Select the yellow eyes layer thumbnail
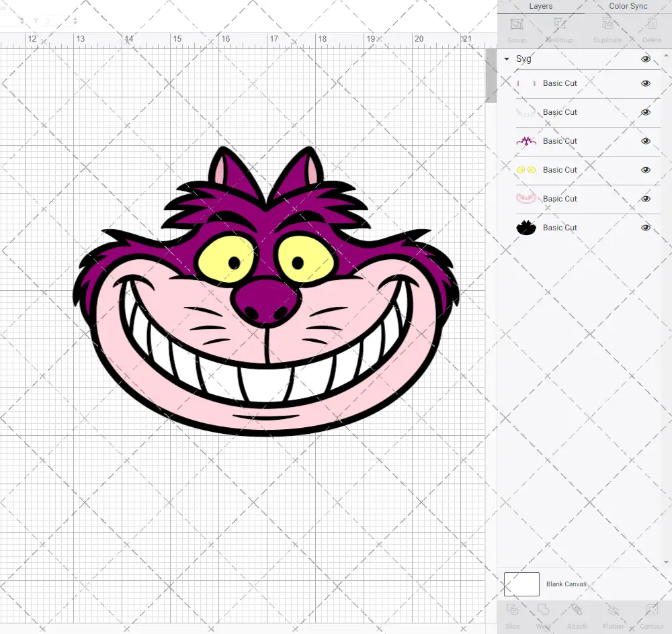The height and width of the screenshot is (634, 672). [x=526, y=170]
